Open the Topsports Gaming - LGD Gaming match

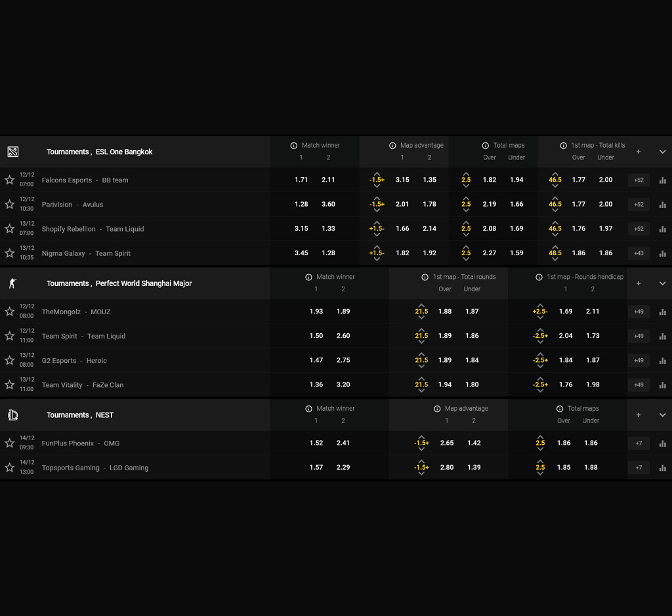pyautogui.click(x=95, y=467)
